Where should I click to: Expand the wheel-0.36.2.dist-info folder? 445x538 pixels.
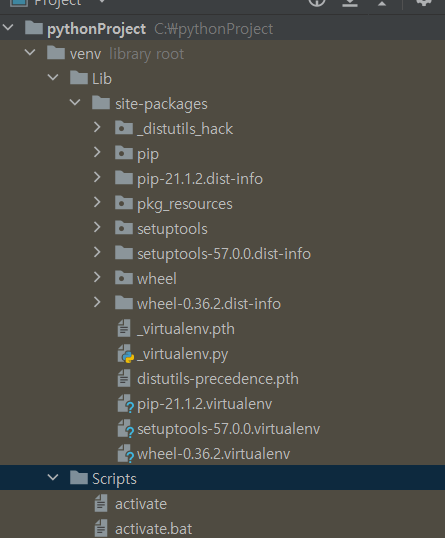tap(97, 302)
